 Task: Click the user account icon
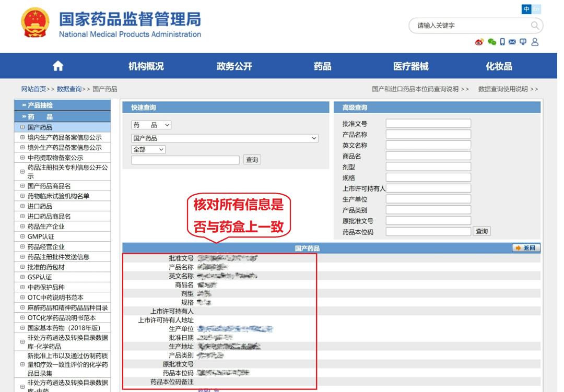click(x=535, y=42)
